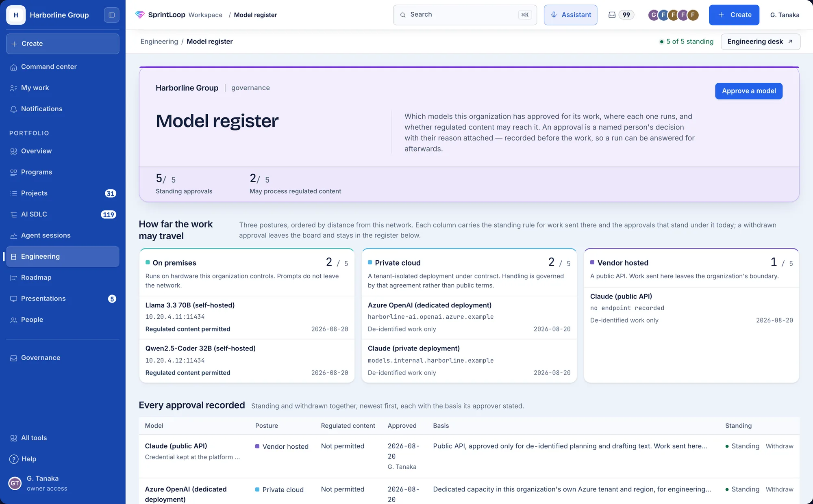The width and height of the screenshot is (813, 504).
Task: Open Governance section
Action: pos(63,358)
